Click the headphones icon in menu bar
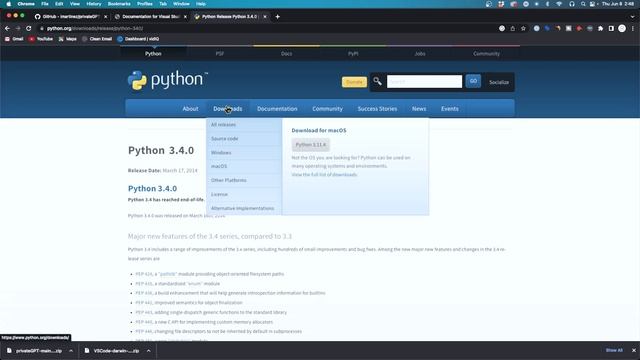 [x=572, y=4]
